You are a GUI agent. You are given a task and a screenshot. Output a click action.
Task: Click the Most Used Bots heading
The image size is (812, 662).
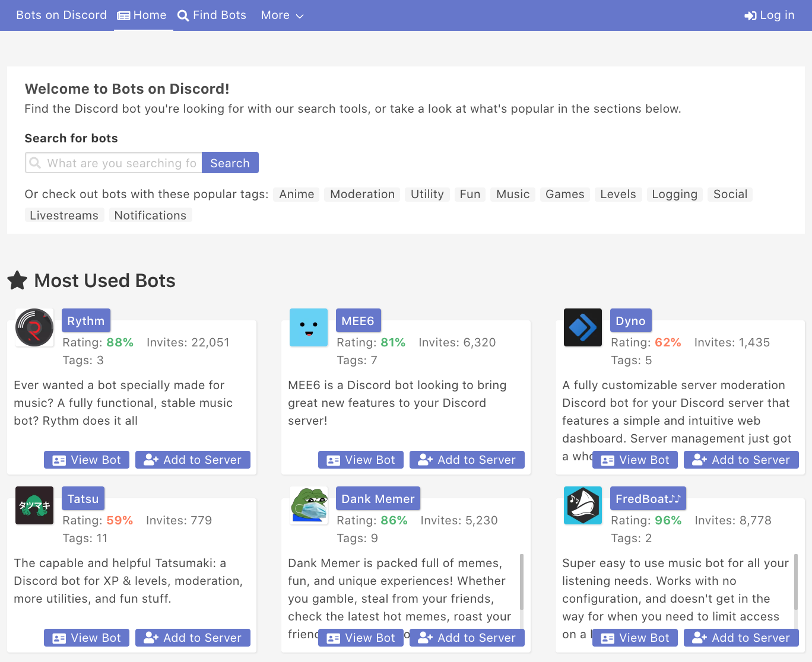(x=105, y=281)
